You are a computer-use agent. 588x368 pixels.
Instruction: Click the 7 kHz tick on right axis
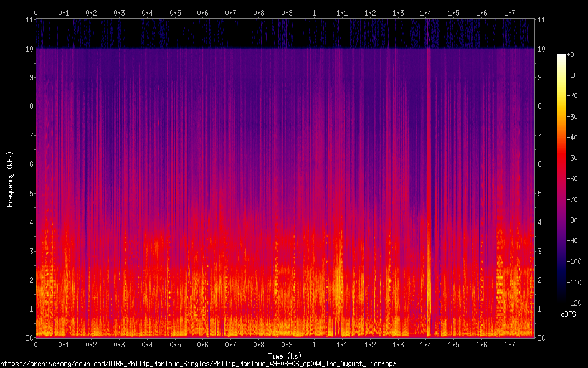point(539,135)
